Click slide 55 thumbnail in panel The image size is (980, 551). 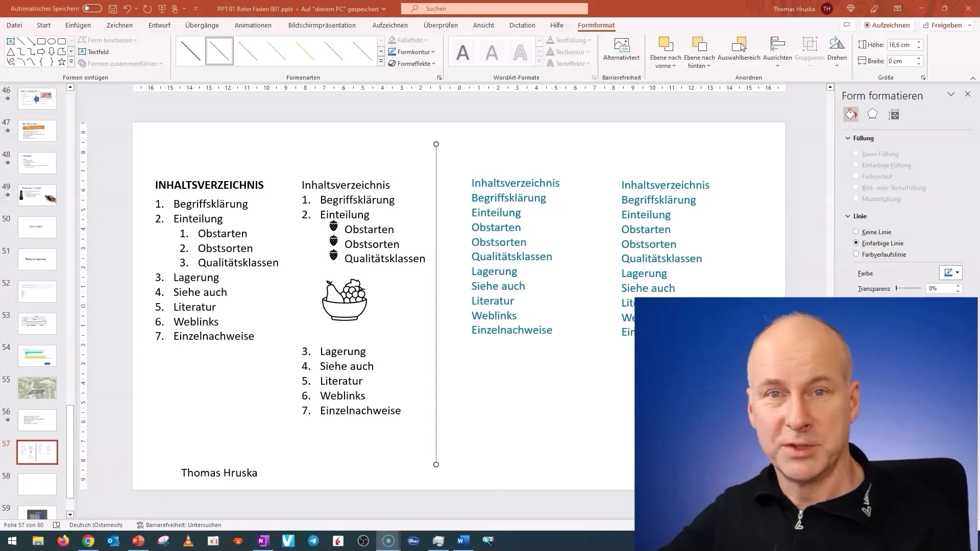pyautogui.click(x=37, y=387)
